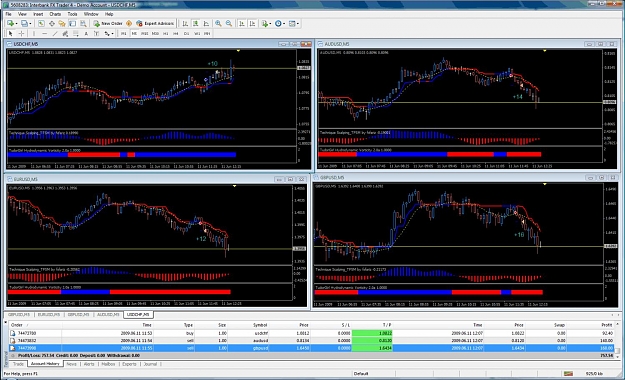Image resolution: width=625 pixels, height=380 pixels.
Task: Switch to M1 timeframe
Action: pyautogui.click(x=124, y=33)
